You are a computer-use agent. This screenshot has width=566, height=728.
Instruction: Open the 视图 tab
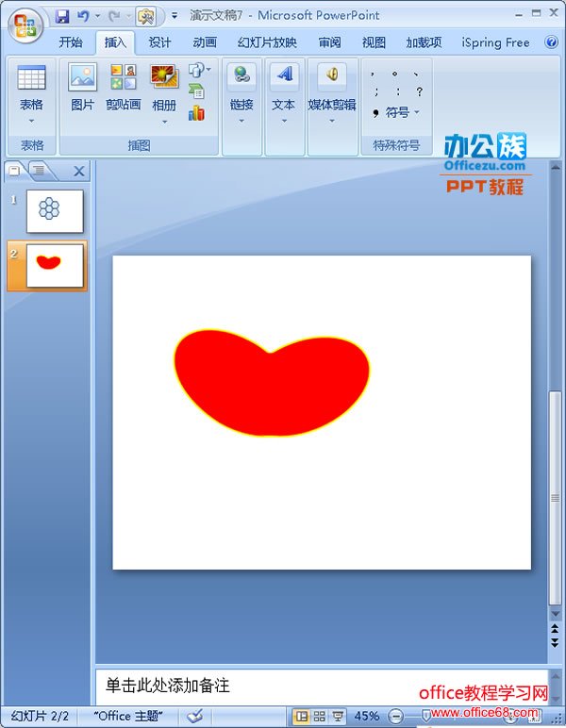tap(374, 42)
